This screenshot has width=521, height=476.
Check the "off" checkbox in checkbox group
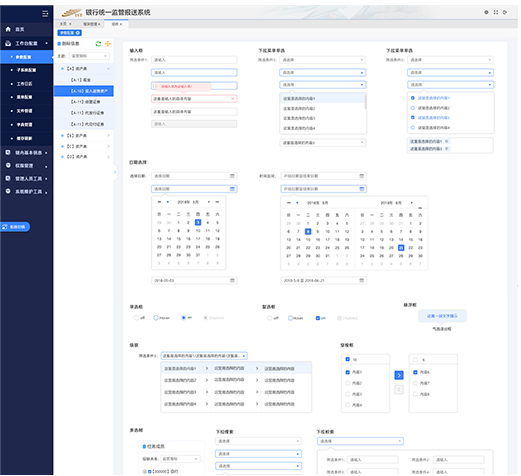pyautogui.click(x=269, y=318)
